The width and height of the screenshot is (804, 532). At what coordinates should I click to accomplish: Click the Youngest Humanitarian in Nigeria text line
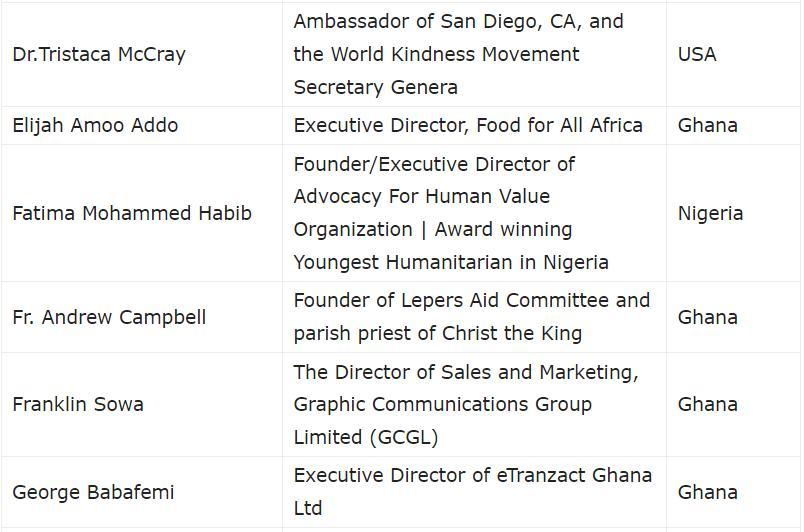point(451,262)
